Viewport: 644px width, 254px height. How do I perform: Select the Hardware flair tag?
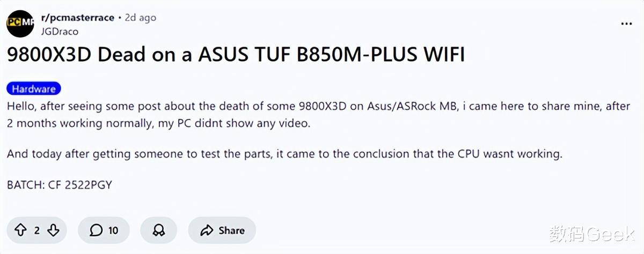(34, 89)
